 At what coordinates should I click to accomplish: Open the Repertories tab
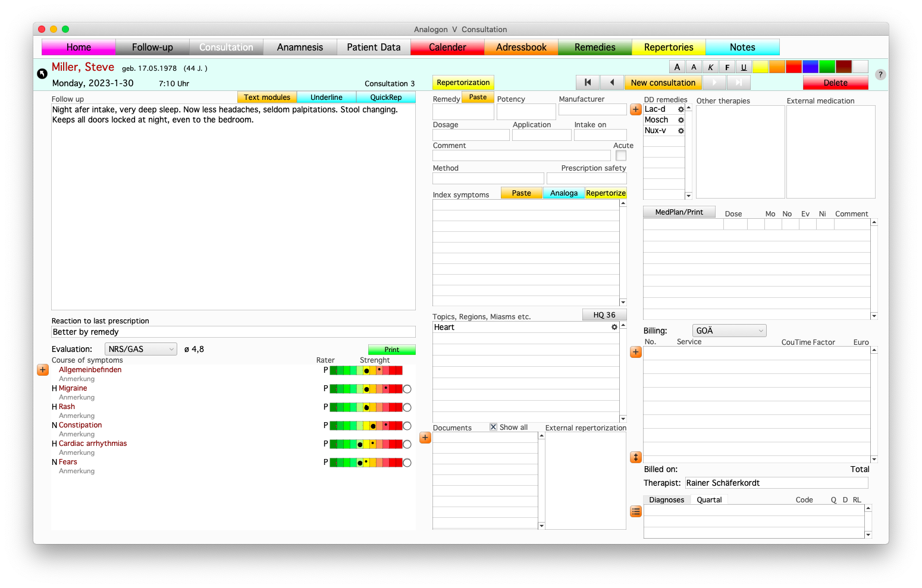click(669, 48)
